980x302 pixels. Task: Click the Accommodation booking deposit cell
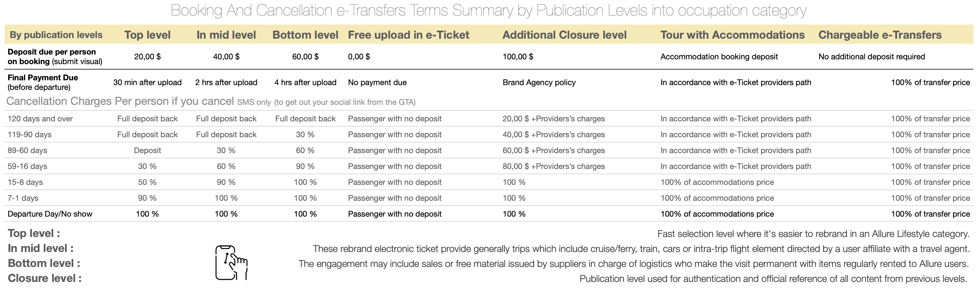719,57
